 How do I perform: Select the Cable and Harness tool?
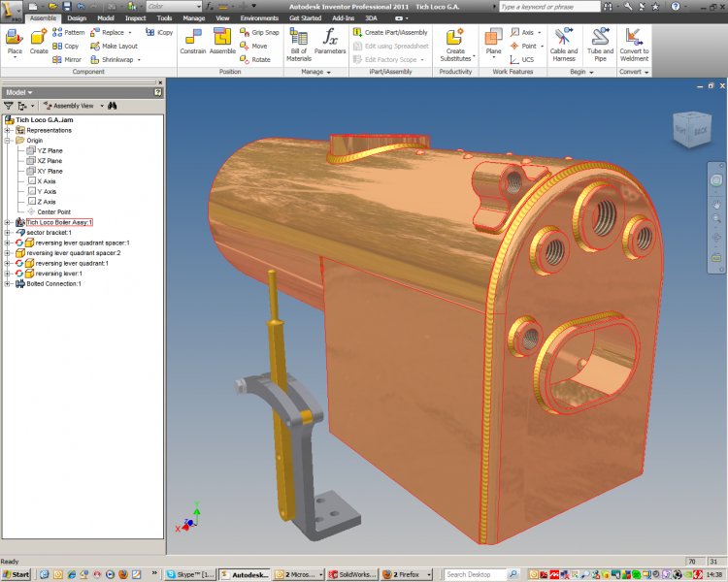click(564, 42)
